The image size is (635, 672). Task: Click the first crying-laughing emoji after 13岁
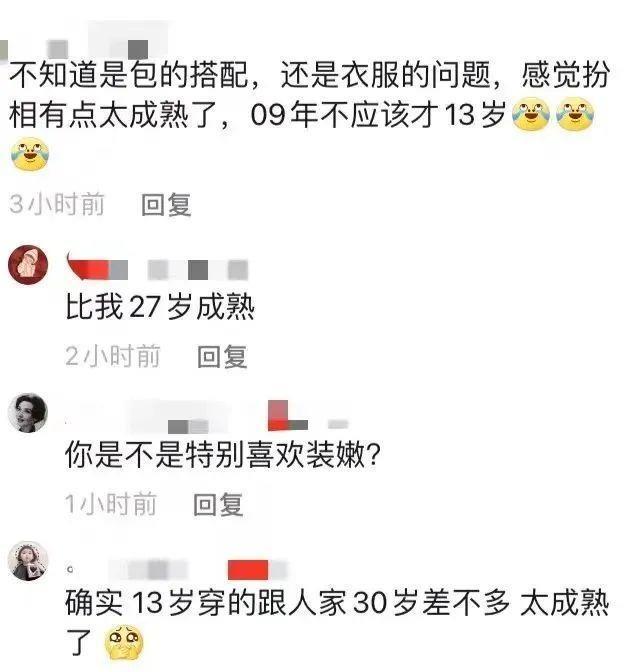(x=531, y=114)
